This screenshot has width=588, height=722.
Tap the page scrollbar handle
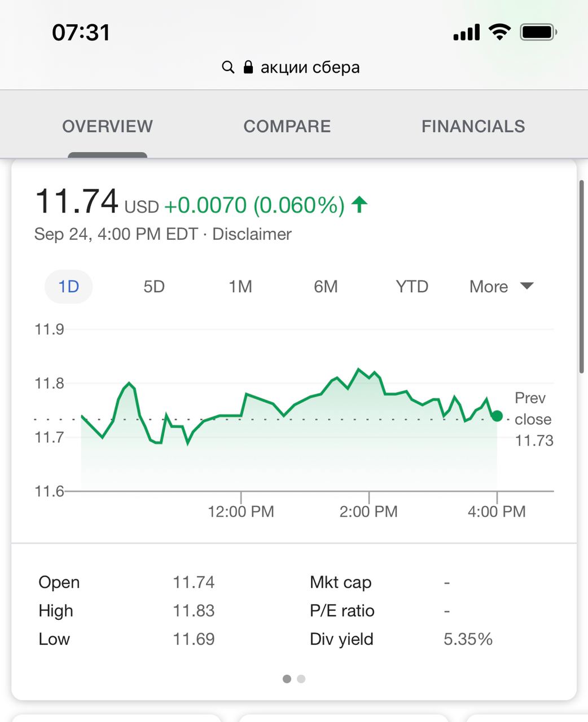click(582, 276)
